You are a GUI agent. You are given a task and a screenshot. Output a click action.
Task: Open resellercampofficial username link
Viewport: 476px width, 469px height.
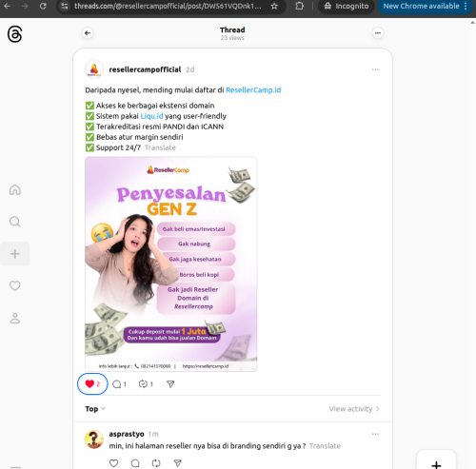click(x=145, y=69)
